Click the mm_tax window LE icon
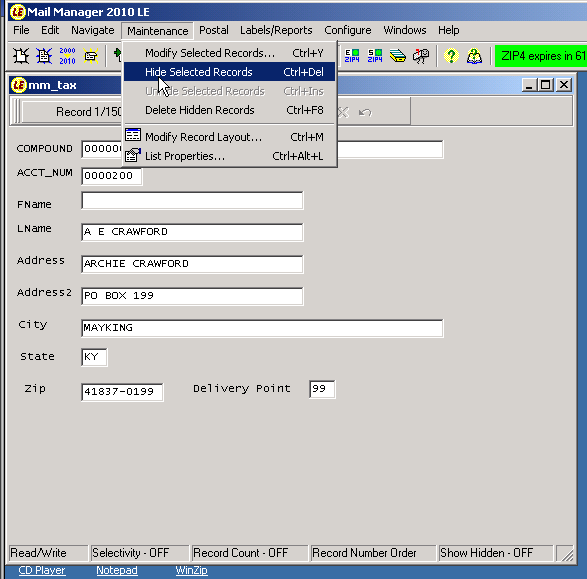The height and width of the screenshot is (579, 587). pyautogui.click(x=19, y=85)
